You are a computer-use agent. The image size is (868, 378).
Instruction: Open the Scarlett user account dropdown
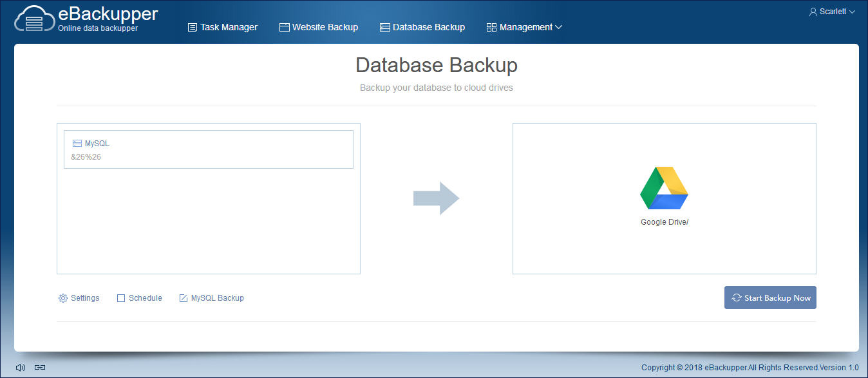point(832,12)
